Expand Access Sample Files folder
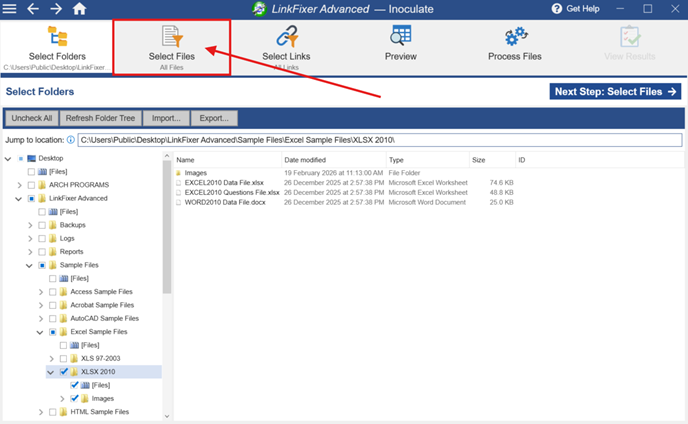 (40, 292)
